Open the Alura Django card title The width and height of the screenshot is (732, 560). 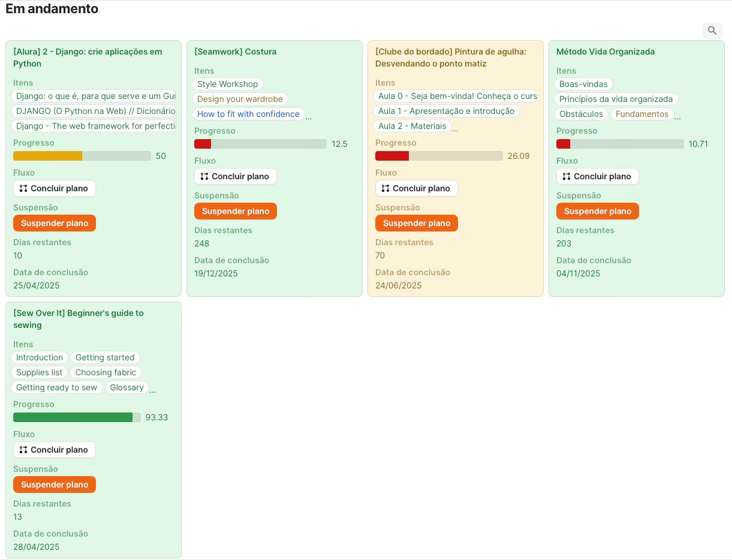coord(88,58)
